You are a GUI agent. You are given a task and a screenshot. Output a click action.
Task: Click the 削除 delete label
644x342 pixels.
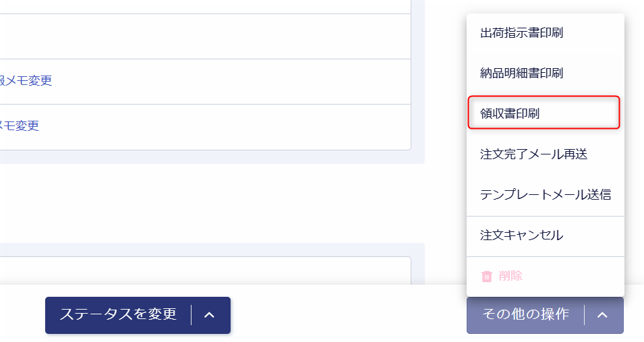(510, 276)
